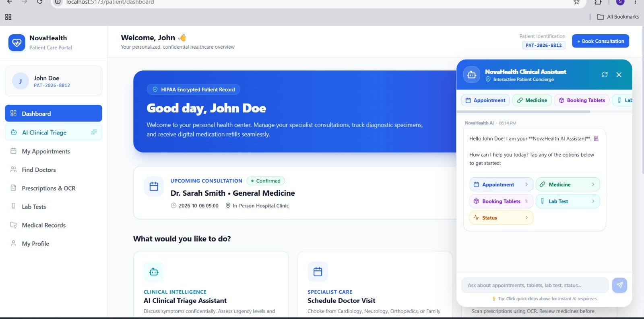Send the chat message arrow button
644x319 pixels.
(619, 285)
